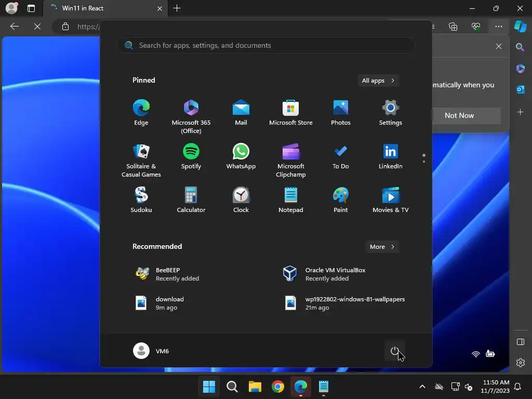The width and height of the screenshot is (532, 399).
Task: Open Edge tab actions menu
Action: click(31, 8)
